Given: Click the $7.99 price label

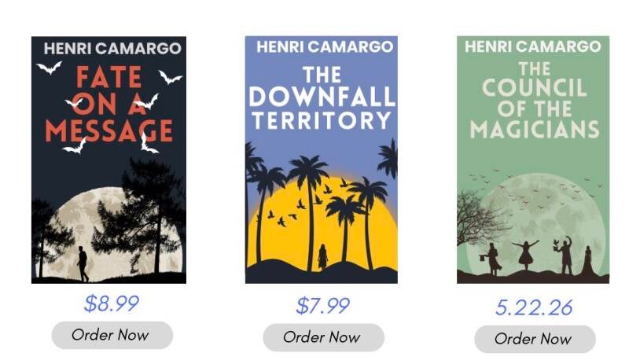Looking at the screenshot, I should tap(323, 305).
